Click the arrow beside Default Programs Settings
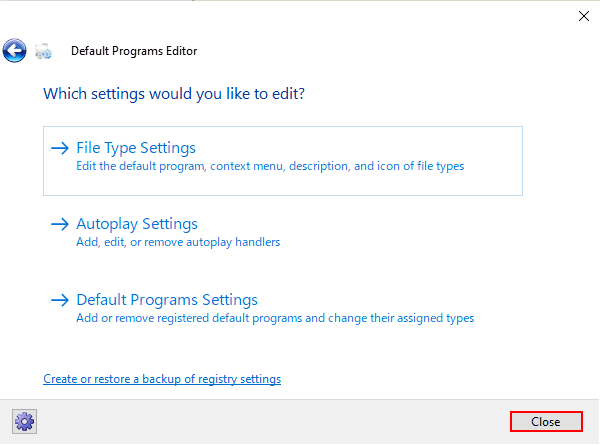 pos(60,300)
